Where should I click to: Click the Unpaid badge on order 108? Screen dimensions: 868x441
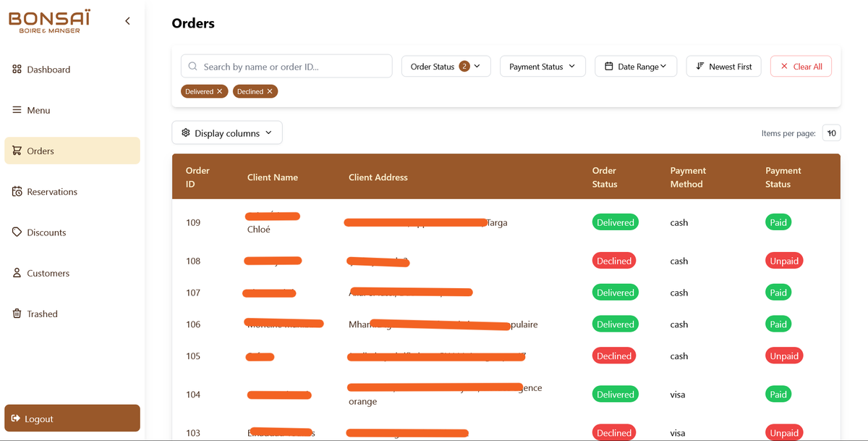(x=784, y=261)
